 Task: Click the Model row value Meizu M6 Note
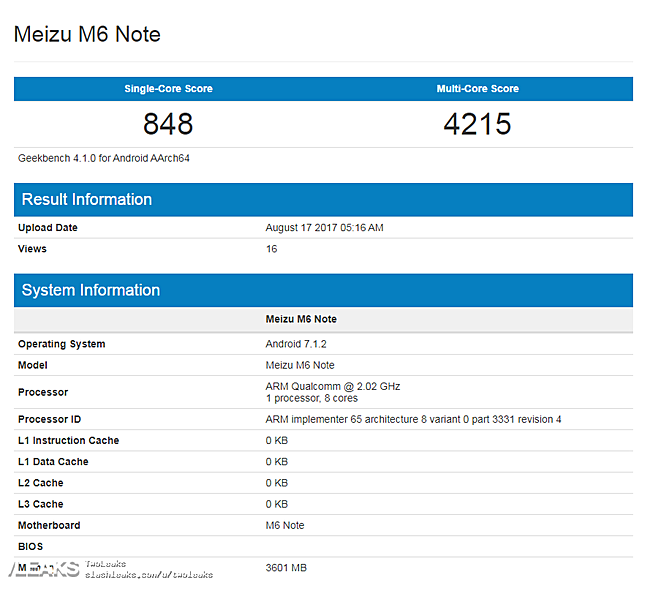(300, 365)
